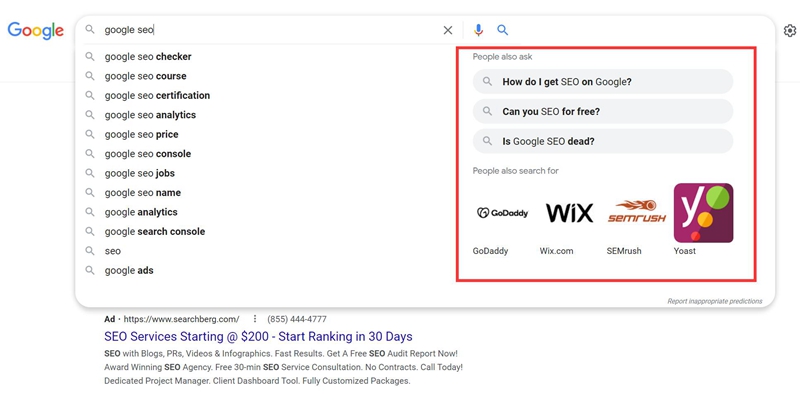Open the Yoast logo tile

[x=704, y=213]
